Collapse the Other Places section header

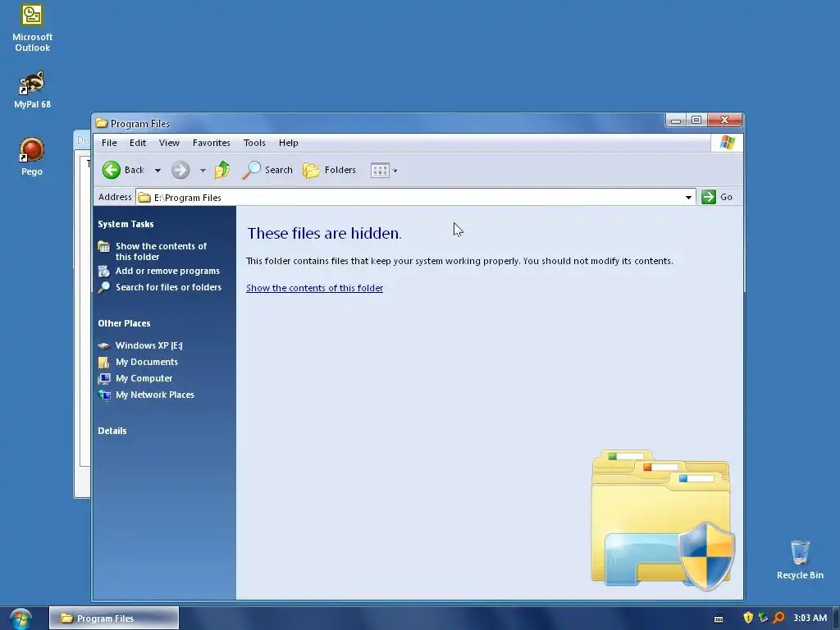(x=125, y=323)
